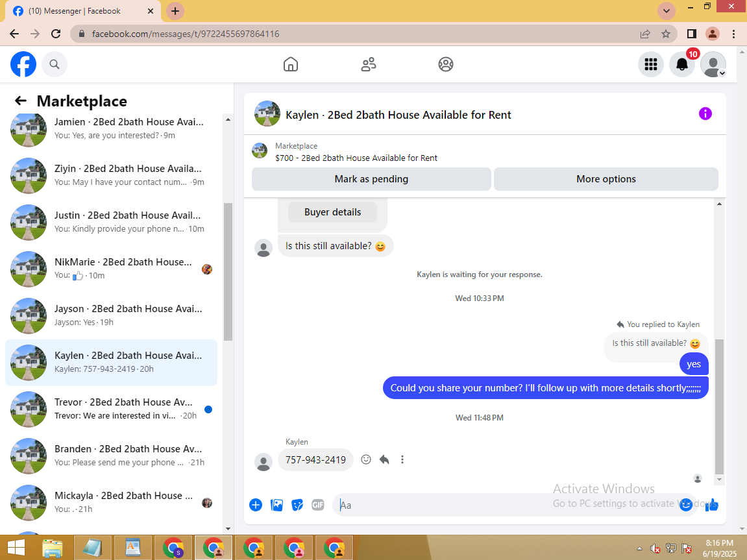This screenshot has height=560, width=747.
Task: Send a thumbs-up like
Action: [x=711, y=505]
